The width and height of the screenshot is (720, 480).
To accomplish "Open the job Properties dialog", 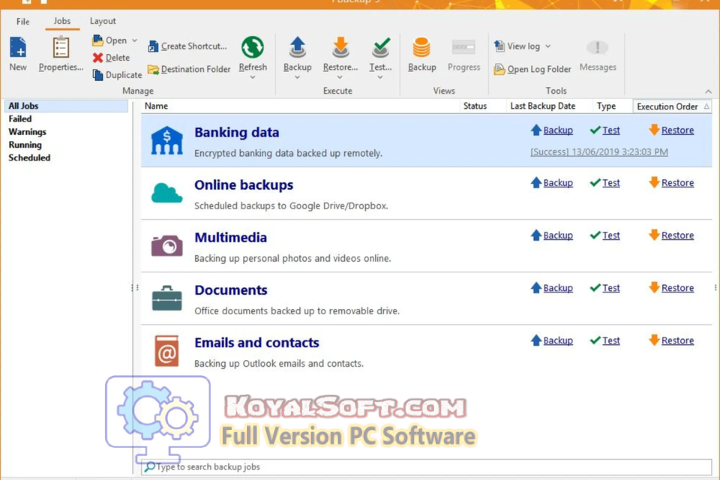I will point(61,54).
